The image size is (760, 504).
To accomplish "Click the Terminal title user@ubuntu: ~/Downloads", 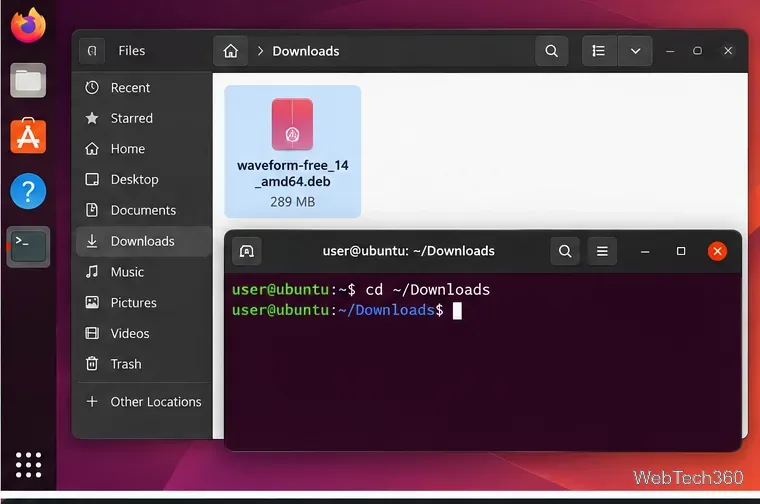I will click(409, 251).
